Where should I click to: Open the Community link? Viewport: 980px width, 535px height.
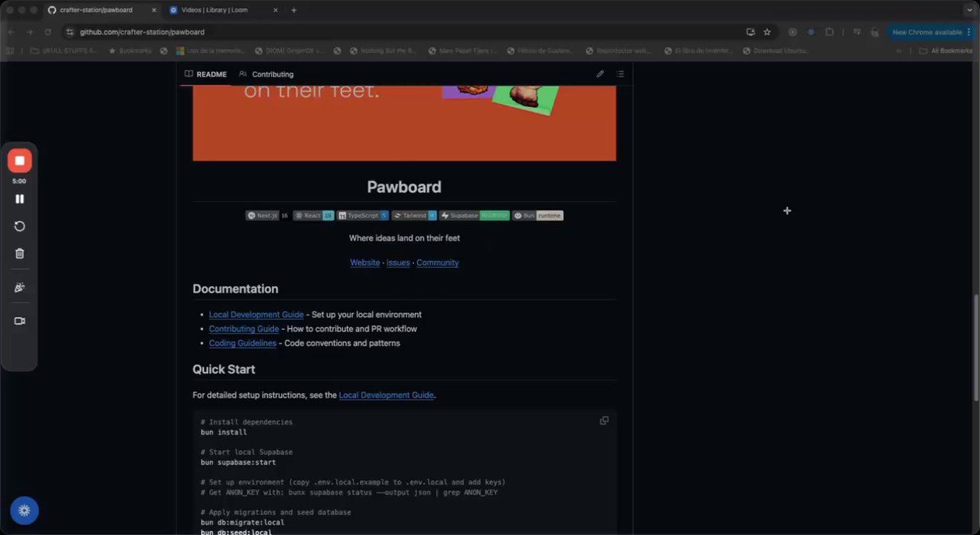(438, 263)
